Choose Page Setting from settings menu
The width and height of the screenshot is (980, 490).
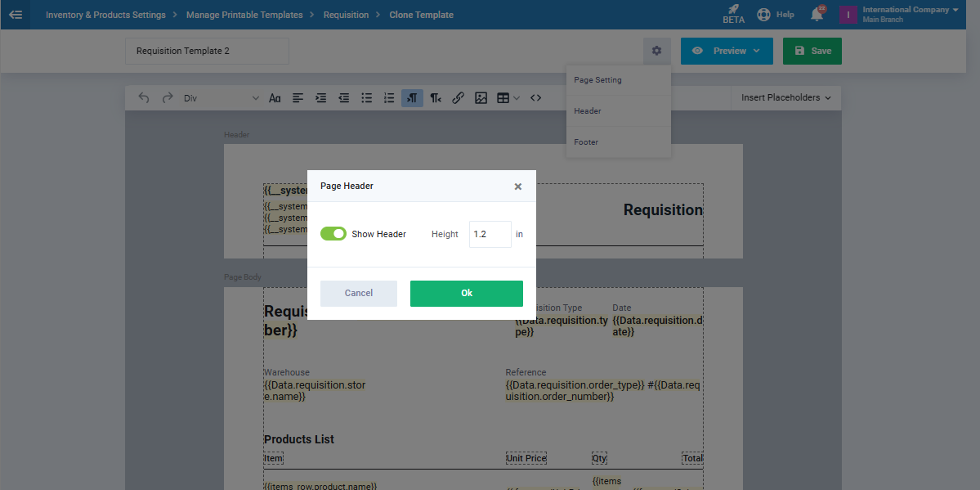(x=597, y=80)
